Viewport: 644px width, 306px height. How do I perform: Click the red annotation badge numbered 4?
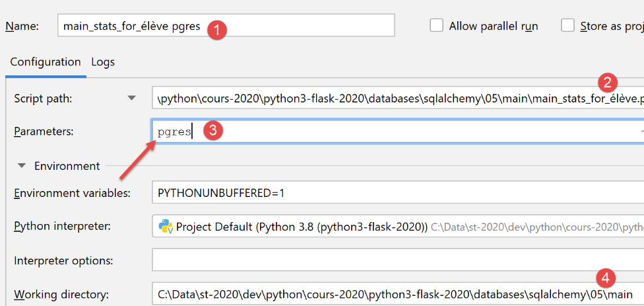click(606, 277)
